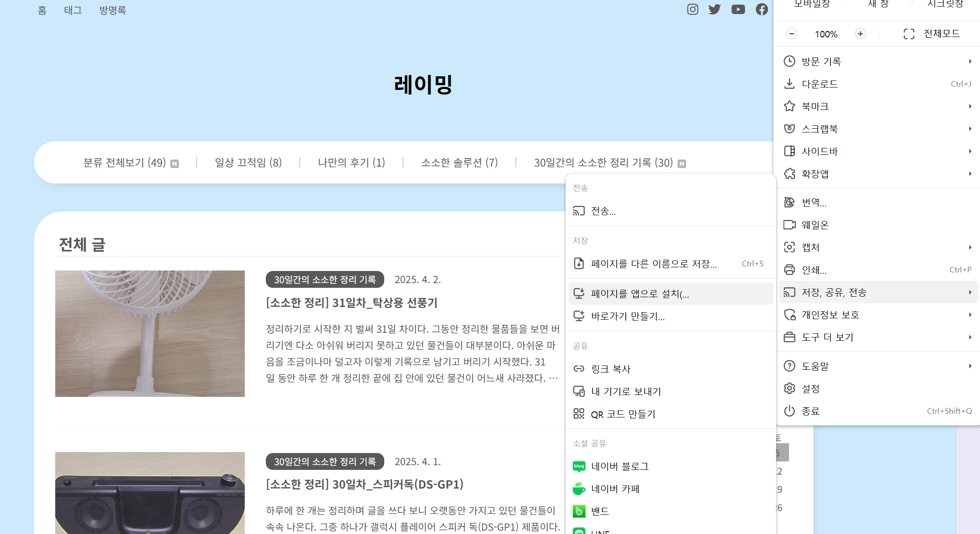This screenshot has width=980, height=534.
Task: Click category badge on 2025. 4. 2. post
Action: click(325, 279)
